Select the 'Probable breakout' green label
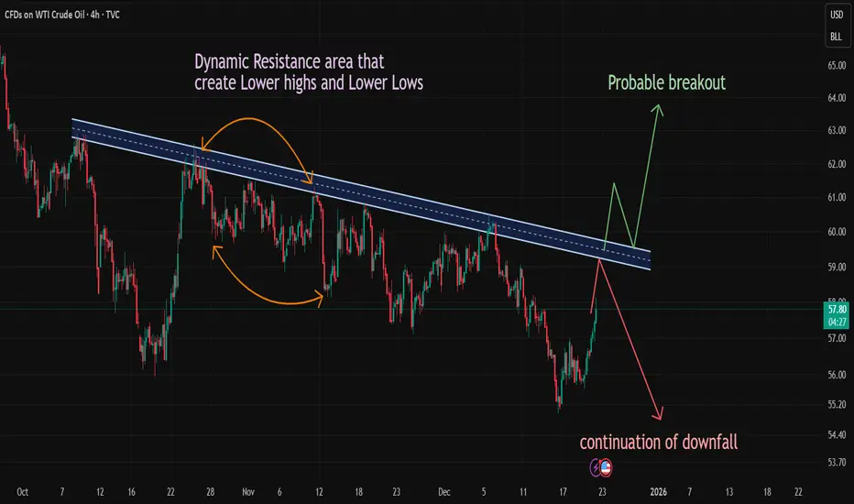This screenshot has height=504, width=854. (x=667, y=82)
